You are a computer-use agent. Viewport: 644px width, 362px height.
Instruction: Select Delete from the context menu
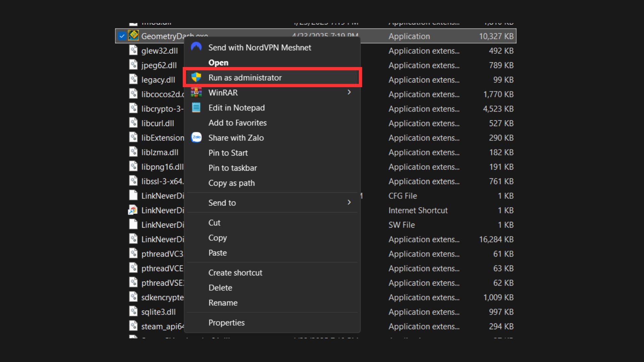coord(220,288)
